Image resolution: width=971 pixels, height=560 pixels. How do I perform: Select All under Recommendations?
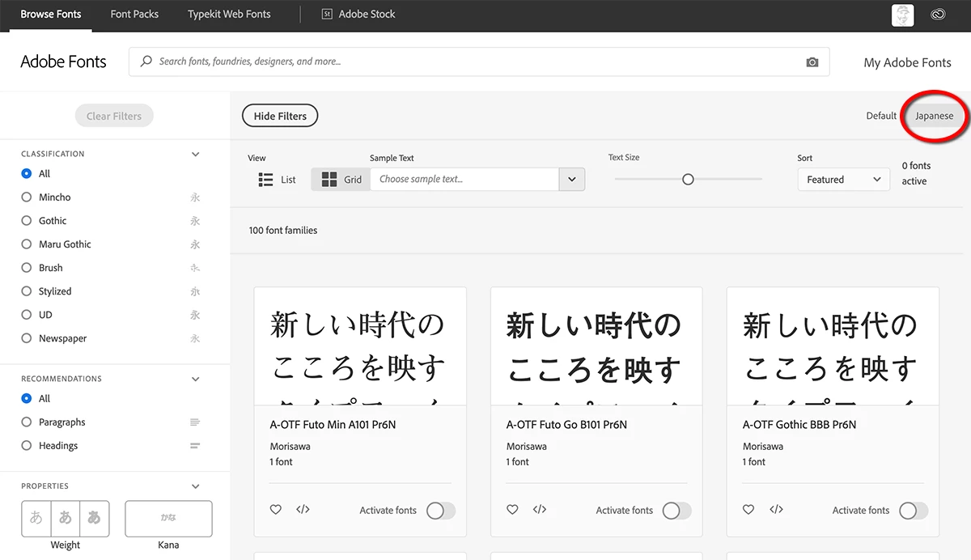pyautogui.click(x=27, y=399)
